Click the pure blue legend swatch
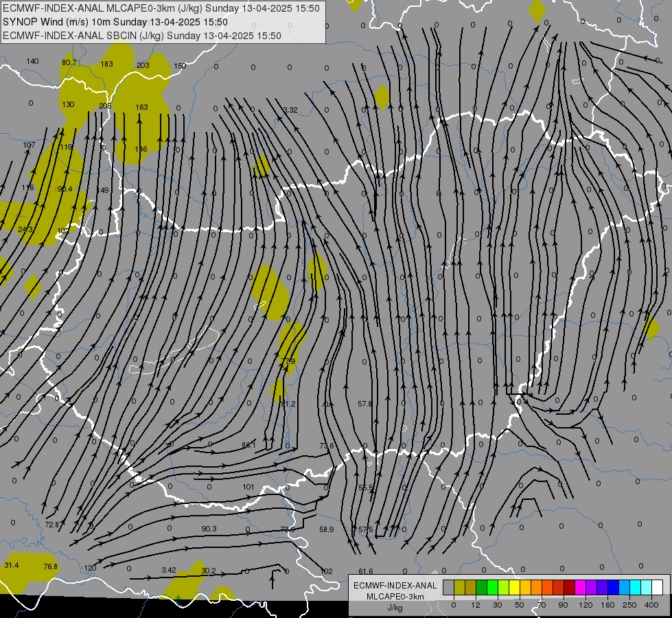This screenshot has width=672, height=618. tap(613, 587)
